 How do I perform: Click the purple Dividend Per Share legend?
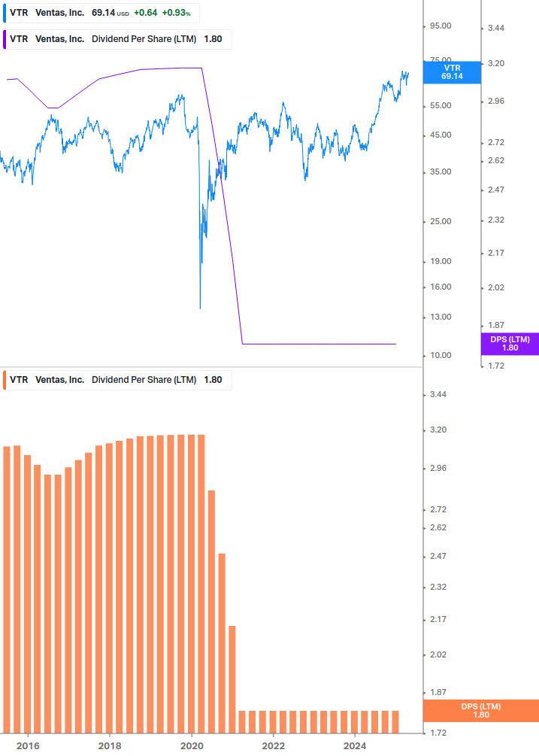point(117,40)
